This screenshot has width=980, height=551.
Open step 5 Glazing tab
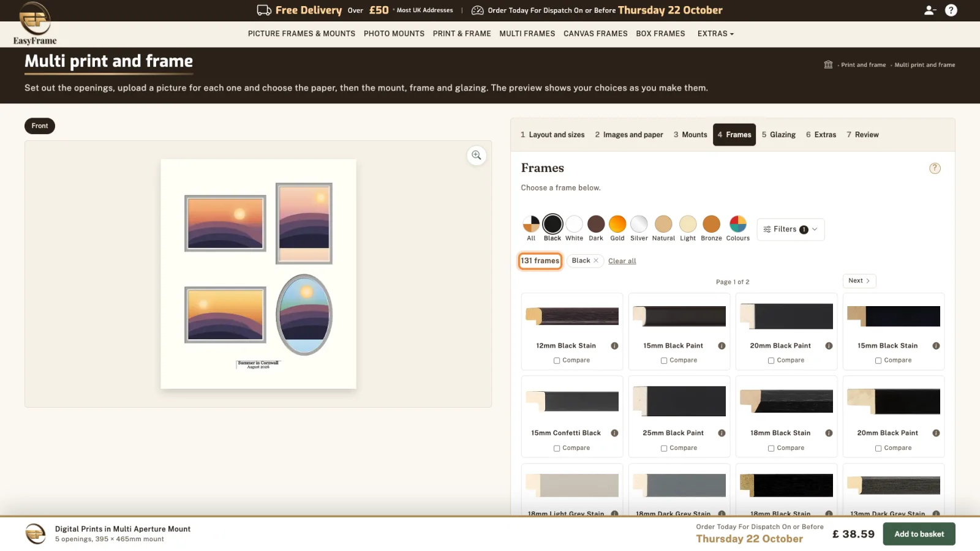[778, 135]
